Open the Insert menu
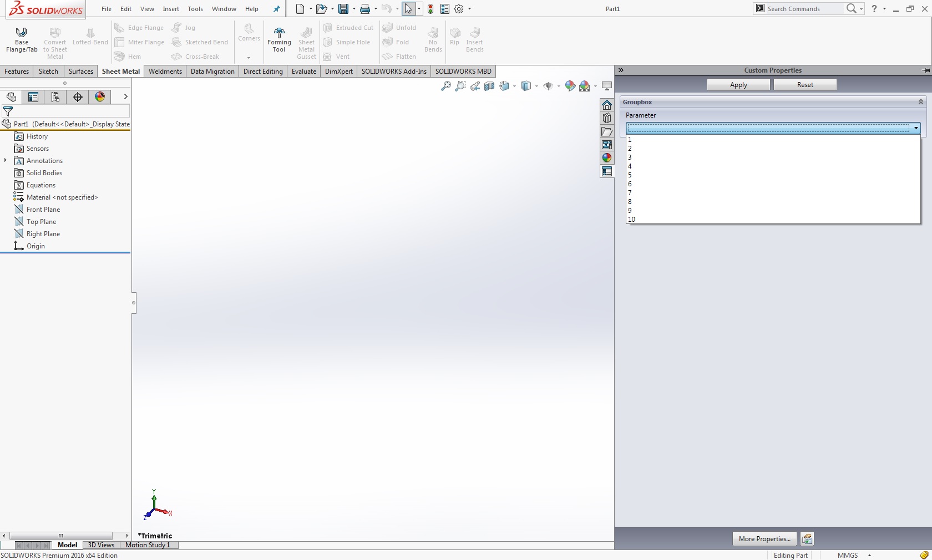 pos(170,9)
